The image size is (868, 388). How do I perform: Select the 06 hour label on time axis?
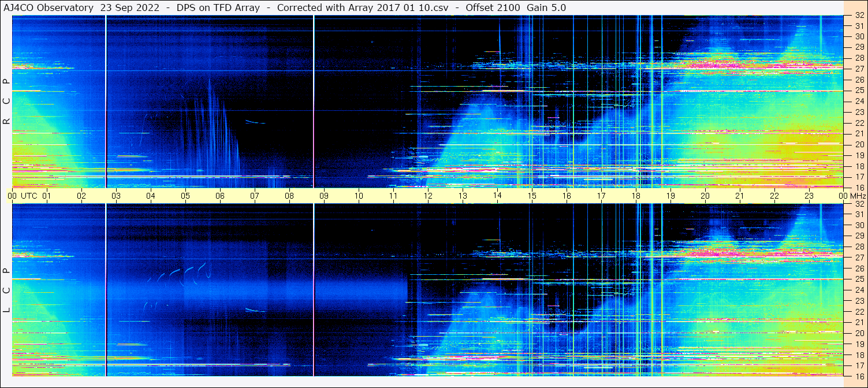click(220, 196)
